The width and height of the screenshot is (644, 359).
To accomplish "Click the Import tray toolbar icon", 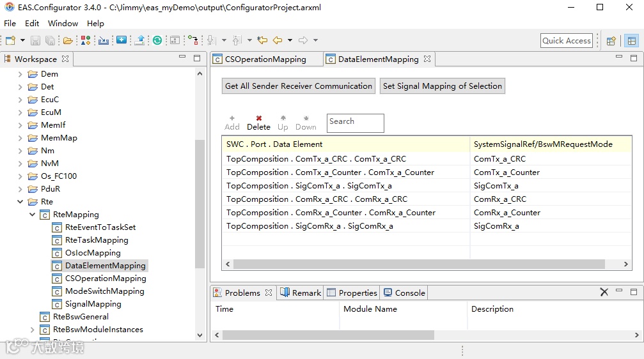I will tap(104, 40).
